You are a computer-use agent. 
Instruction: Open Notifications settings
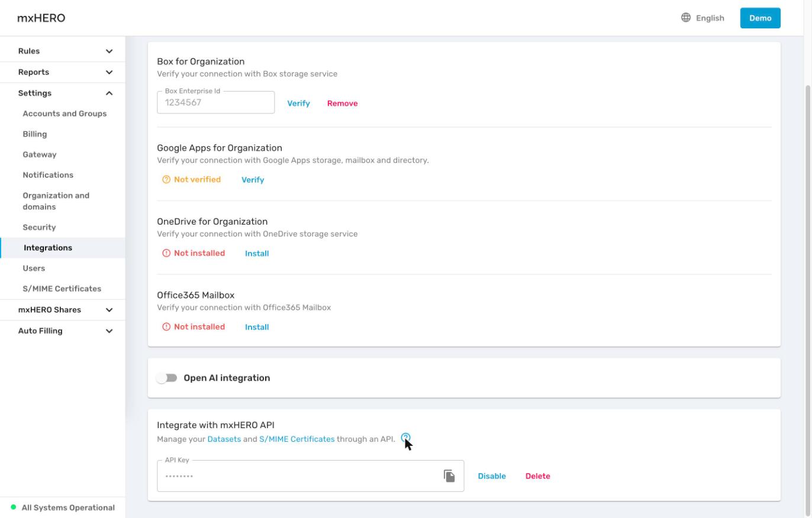click(48, 175)
